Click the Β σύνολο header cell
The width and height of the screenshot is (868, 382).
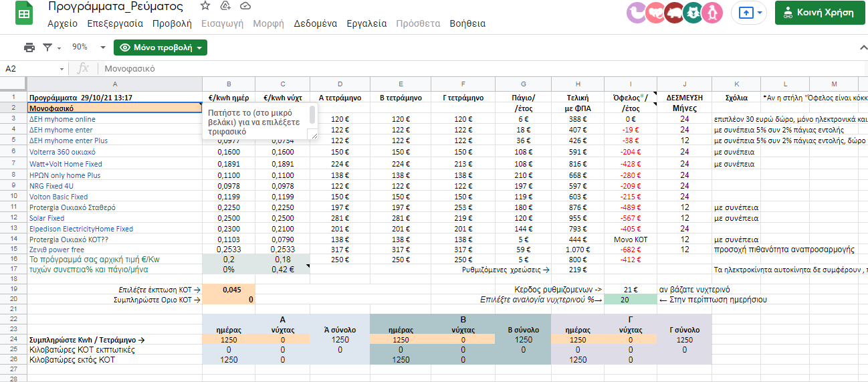pos(524,330)
